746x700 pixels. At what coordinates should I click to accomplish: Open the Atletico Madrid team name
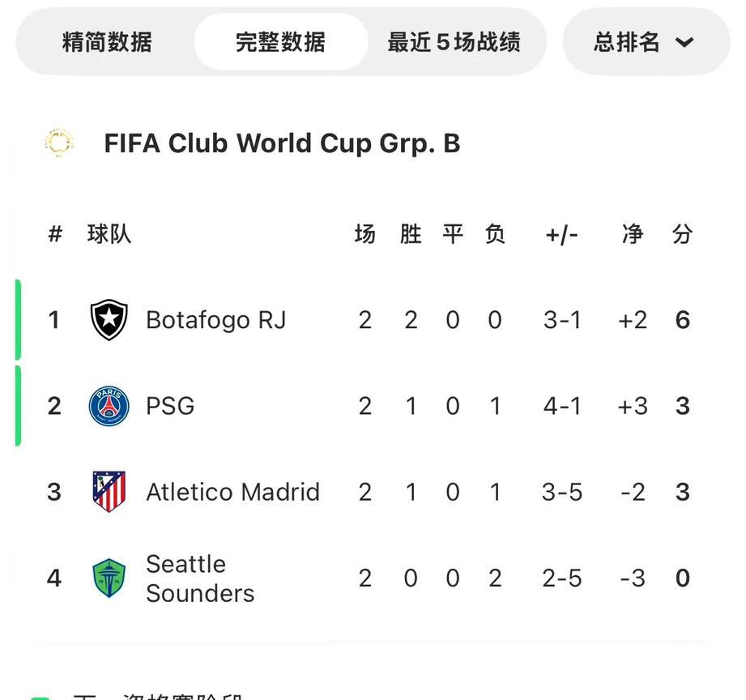point(232,492)
